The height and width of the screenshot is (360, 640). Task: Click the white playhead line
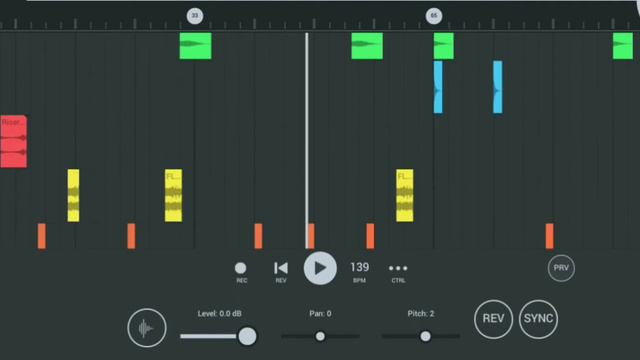(x=307, y=139)
